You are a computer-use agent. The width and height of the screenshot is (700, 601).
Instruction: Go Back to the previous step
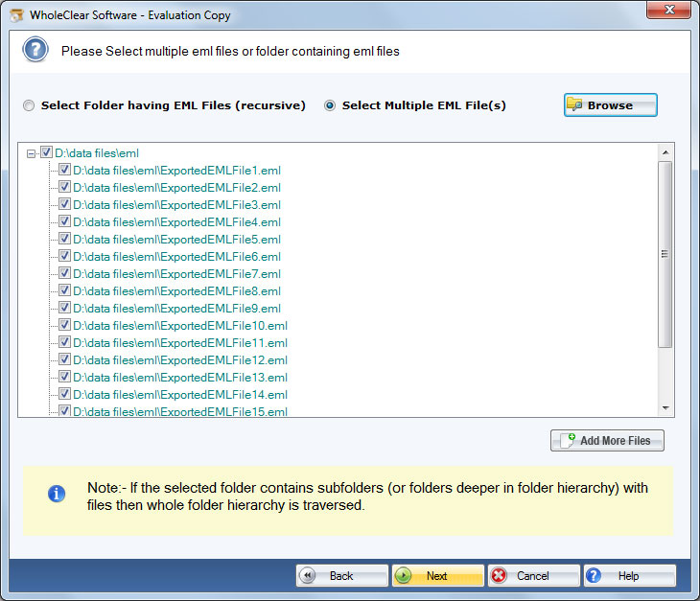point(342,575)
